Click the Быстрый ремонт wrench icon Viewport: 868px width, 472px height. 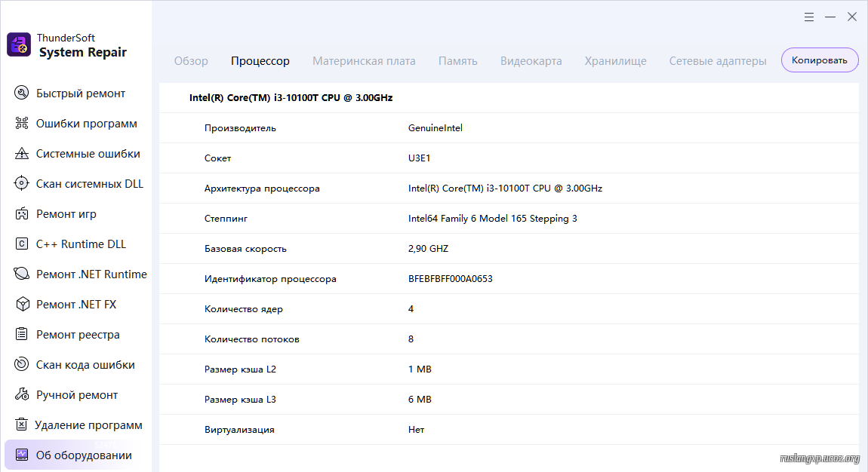point(22,93)
